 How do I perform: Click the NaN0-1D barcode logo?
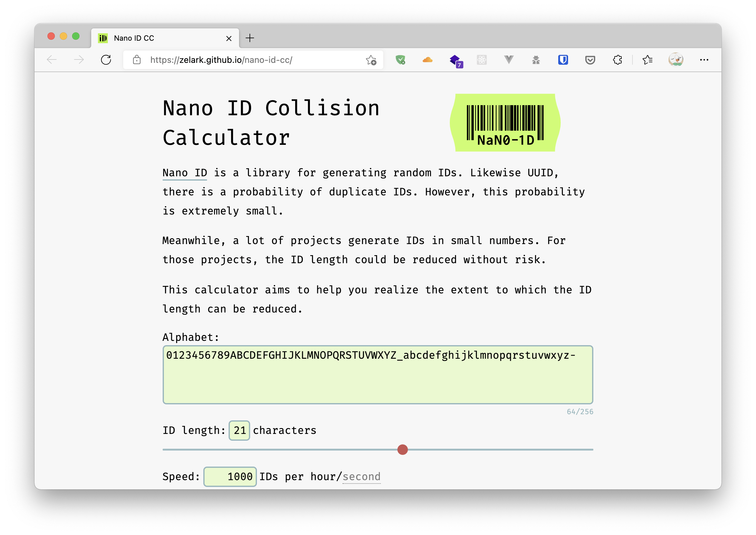[x=505, y=123]
